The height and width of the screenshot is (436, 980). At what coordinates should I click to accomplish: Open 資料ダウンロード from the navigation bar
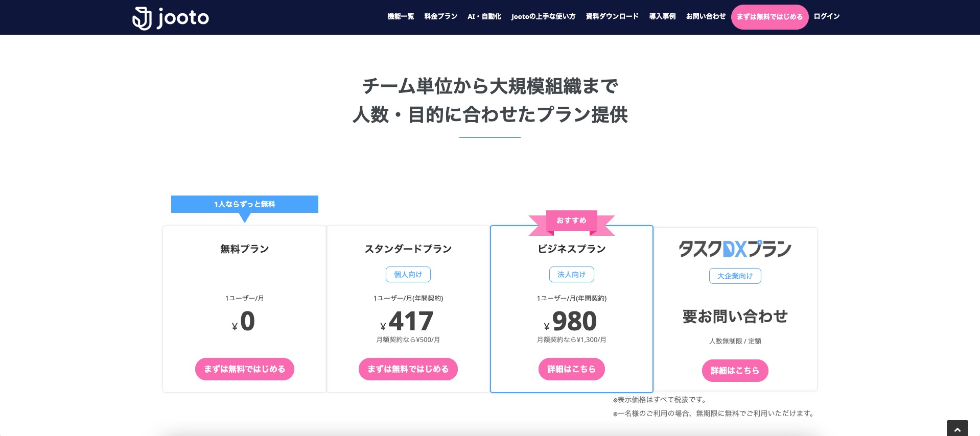[x=612, y=16]
